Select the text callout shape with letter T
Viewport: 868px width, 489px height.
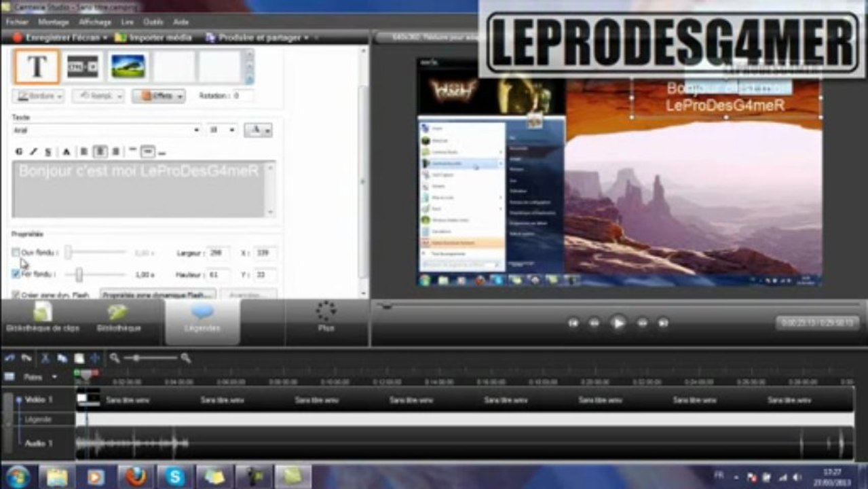click(x=37, y=66)
